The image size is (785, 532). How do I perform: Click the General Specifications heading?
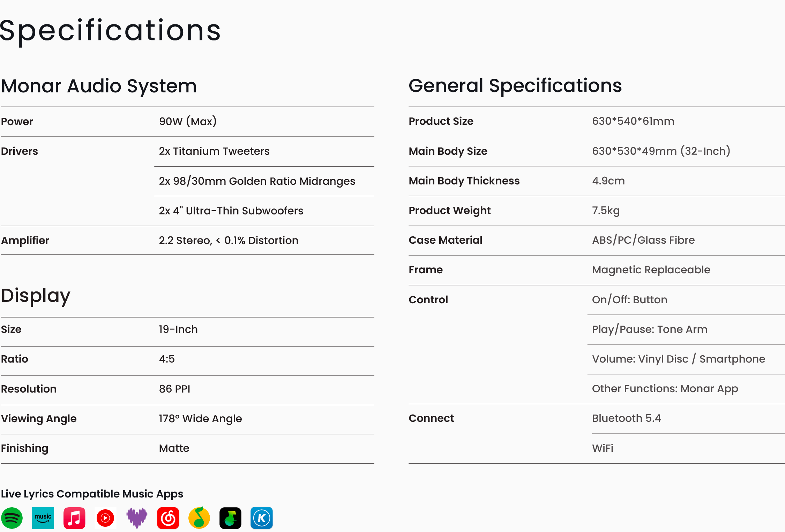point(515,86)
